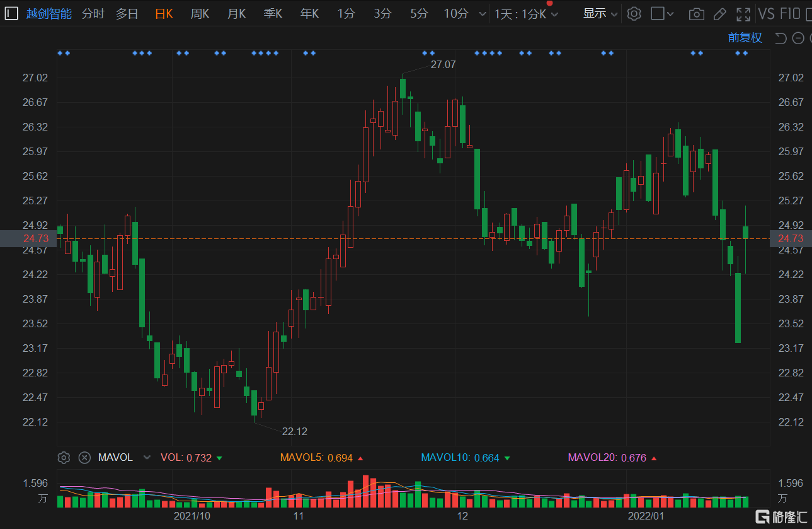812x529 pixels.
Task: Click the last event diamond at top-right of chart
Action: coord(745,53)
